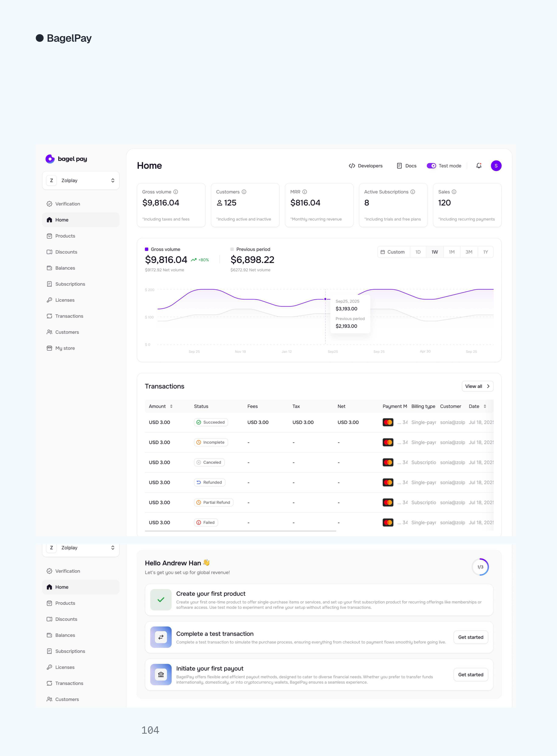Select the 1D time range option
Screen dimensions: 557x756
click(x=418, y=252)
